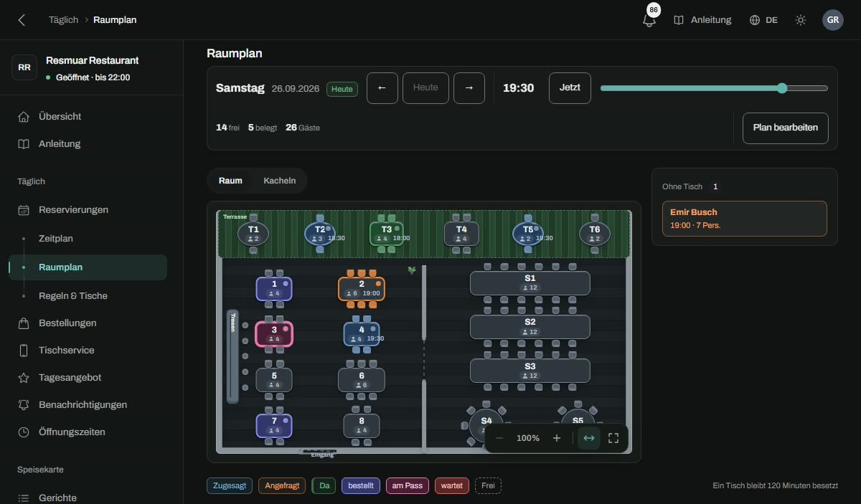
Task: Toggle fit-to-width for the floor plan
Action: click(589, 438)
